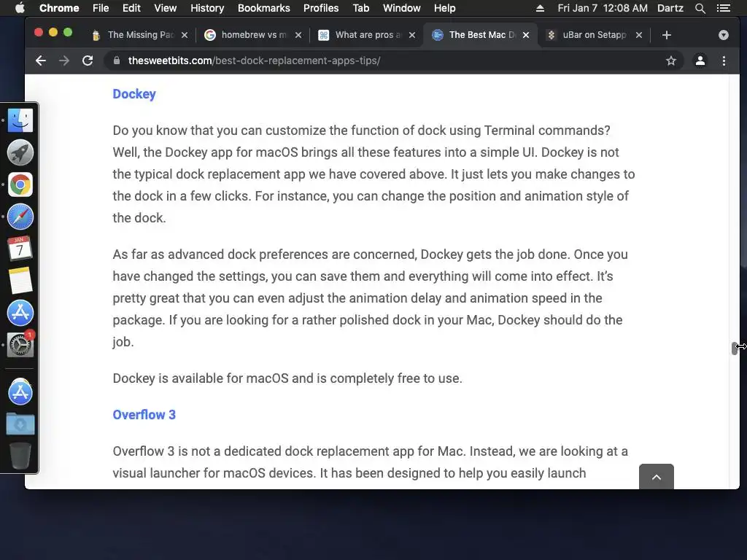Open the Help menu
This screenshot has width=747, height=560.
444,8
